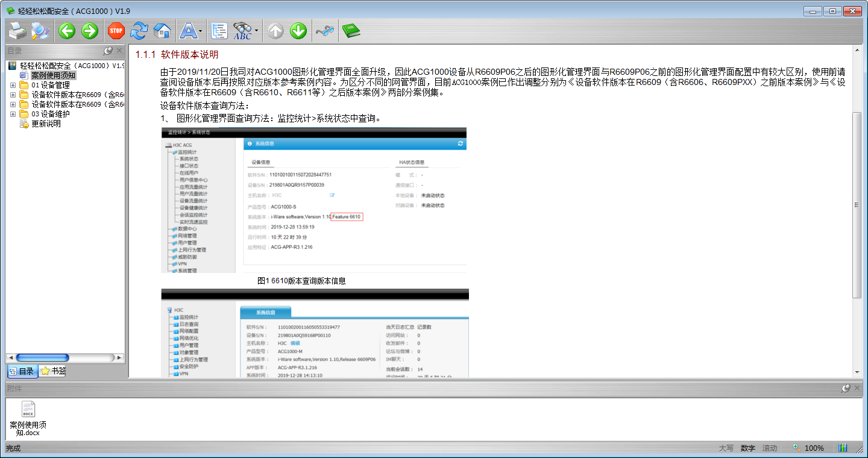Close the 目录 panel
This screenshot has width=868, height=458.
pos(119,51)
